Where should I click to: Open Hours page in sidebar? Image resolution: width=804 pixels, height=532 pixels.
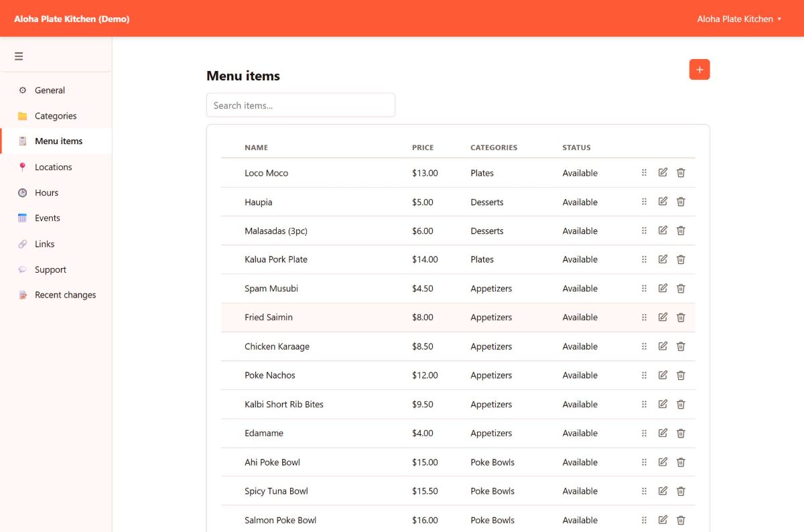pyautogui.click(x=56, y=193)
